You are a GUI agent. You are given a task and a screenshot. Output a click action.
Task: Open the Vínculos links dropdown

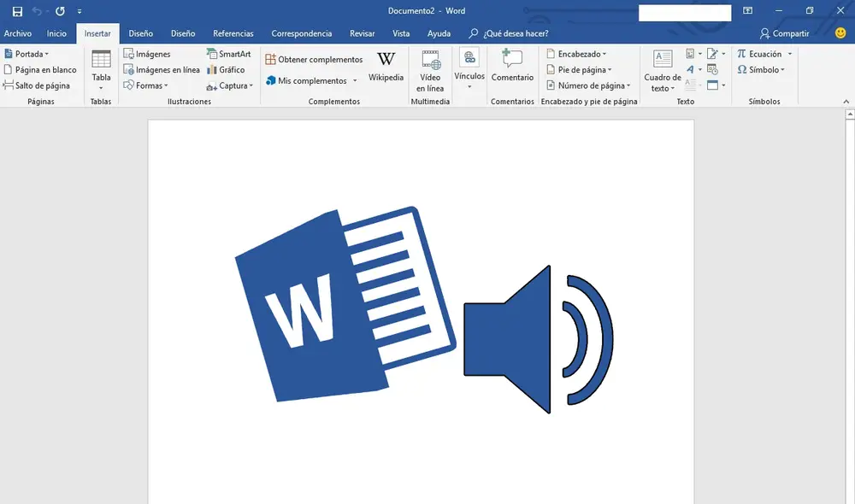(x=469, y=68)
